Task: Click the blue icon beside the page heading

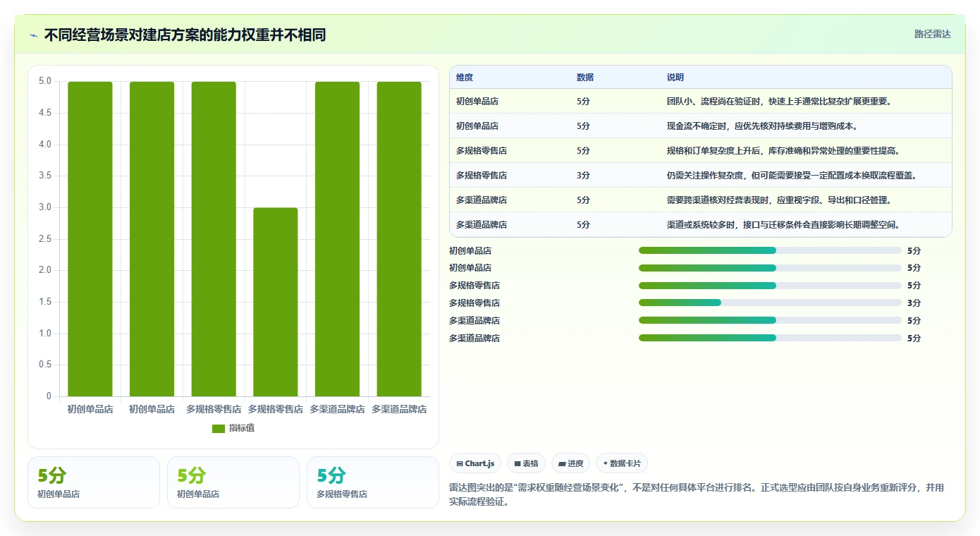Action: click(x=34, y=35)
